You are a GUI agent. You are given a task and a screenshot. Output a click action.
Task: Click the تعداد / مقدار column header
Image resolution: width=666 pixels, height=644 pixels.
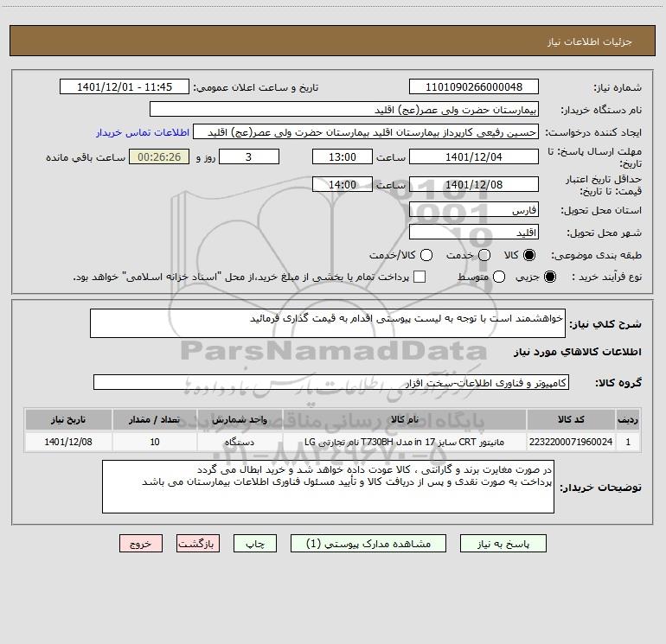[155, 419]
